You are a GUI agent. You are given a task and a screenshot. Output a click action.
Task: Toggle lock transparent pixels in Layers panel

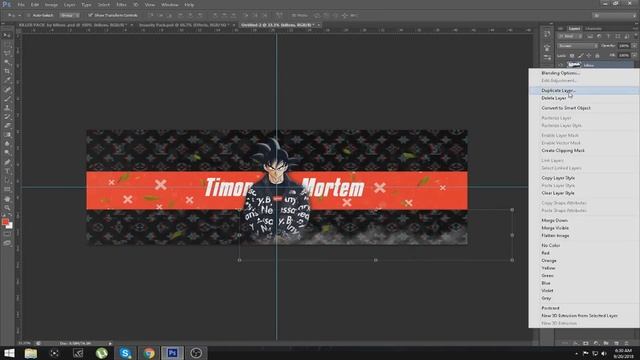(572, 56)
